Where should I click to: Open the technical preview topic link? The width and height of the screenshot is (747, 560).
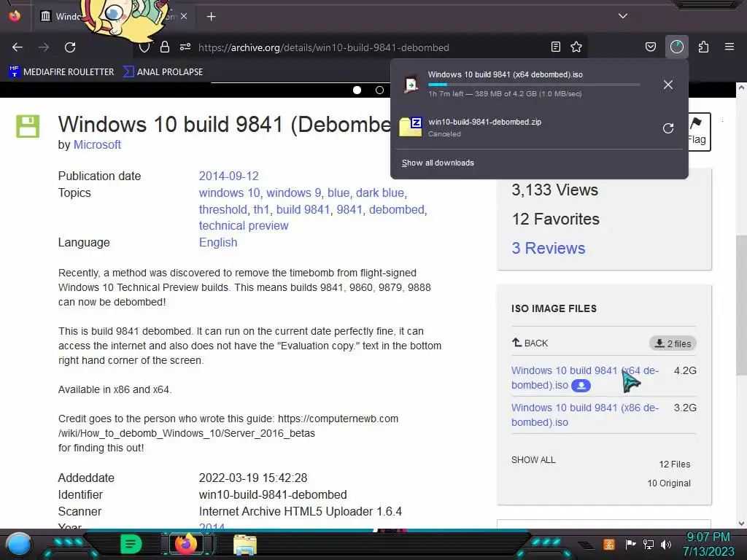[x=244, y=226]
